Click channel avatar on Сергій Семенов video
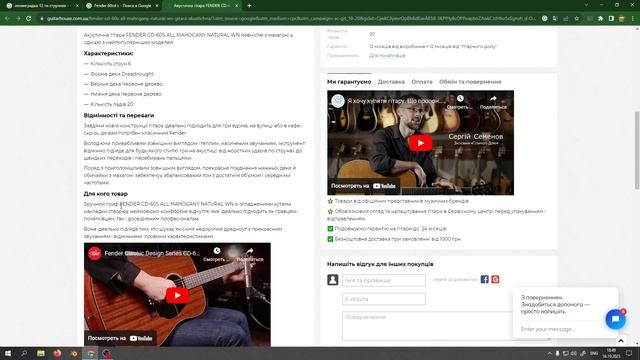Image resolution: width=640 pixels, height=360 pixels. tap(338, 101)
